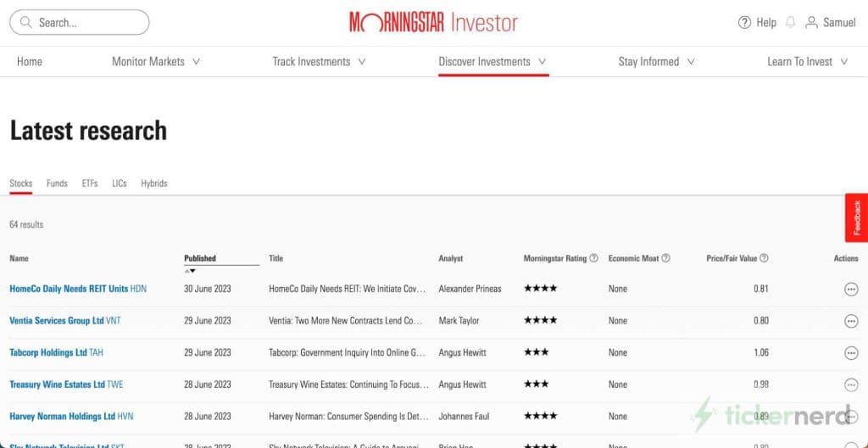The height and width of the screenshot is (448, 868).
Task: Click HomeCo price/fair value 0.81
Action: tap(760, 289)
